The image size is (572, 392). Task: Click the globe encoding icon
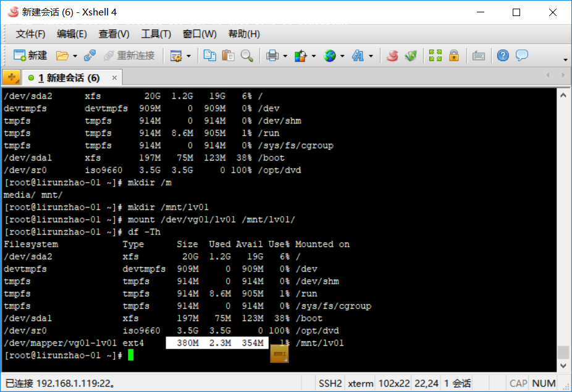(330, 56)
